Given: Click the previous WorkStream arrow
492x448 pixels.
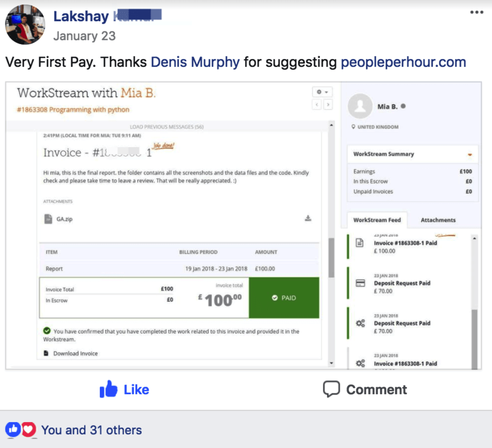Looking at the screenshot, I should [317, 104].
